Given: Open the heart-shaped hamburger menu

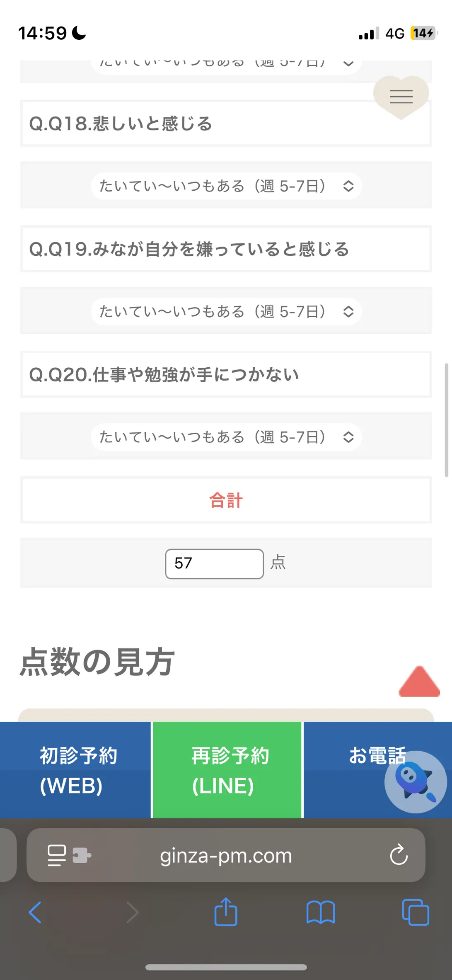Looking at the screenshot, I should [x=401, y=97].
